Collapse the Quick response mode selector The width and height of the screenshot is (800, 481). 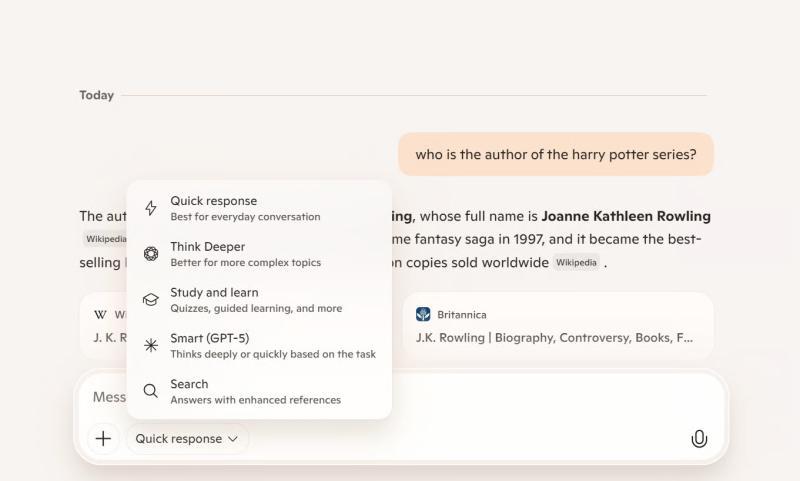(x=187, y=438)
